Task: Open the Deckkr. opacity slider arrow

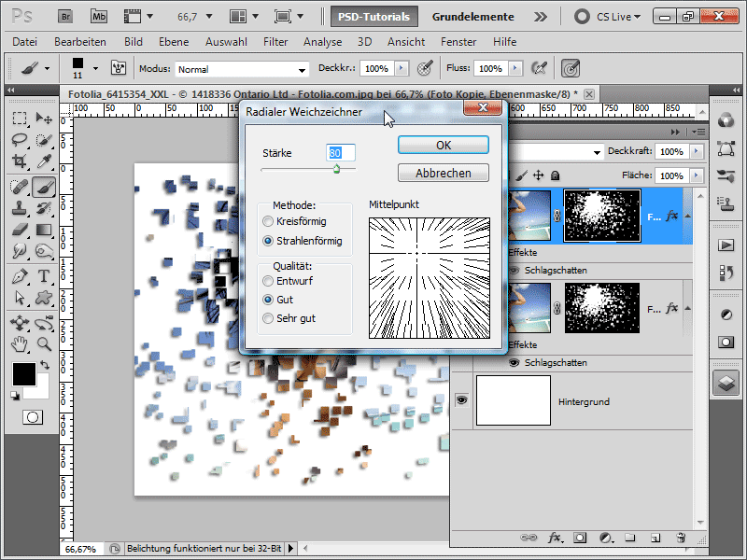Action: coord(402,68)
